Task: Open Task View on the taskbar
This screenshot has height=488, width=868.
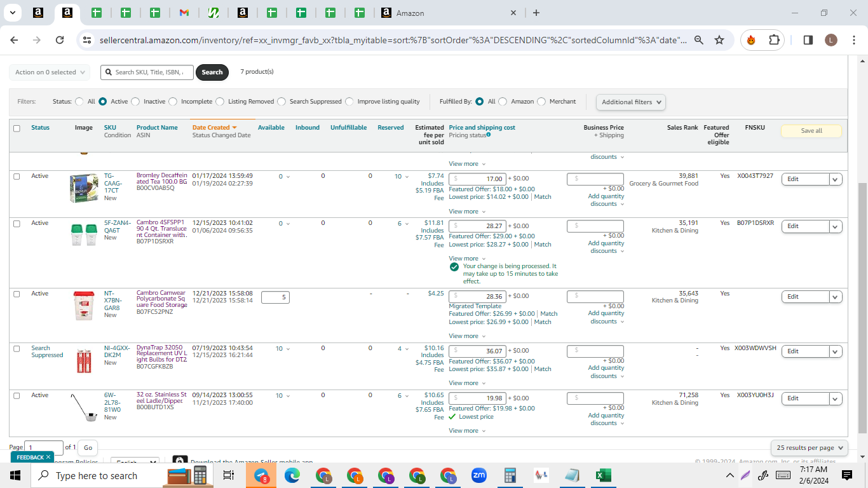Action: click(x=229, y=475)
